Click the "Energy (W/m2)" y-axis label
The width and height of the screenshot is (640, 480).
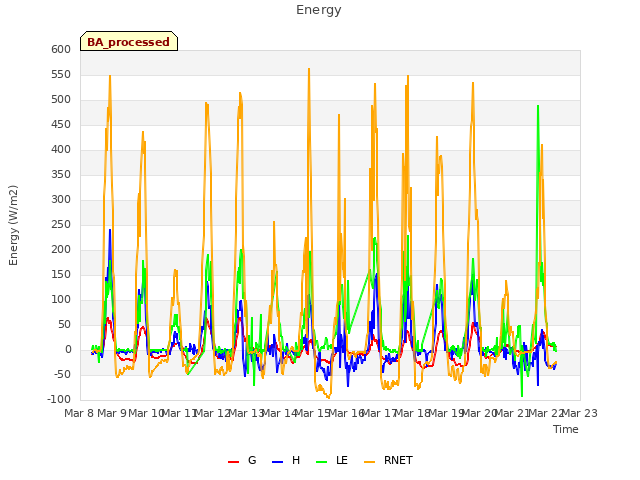[x=13, y=225]
